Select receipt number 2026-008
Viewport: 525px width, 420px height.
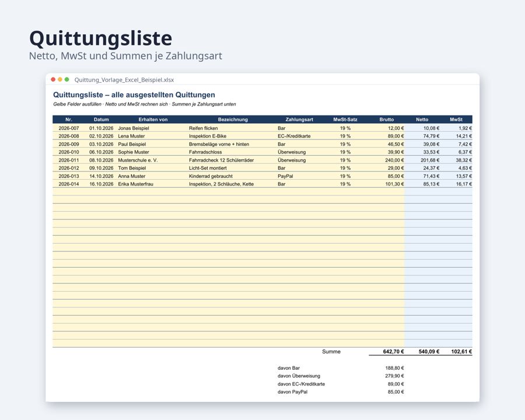click(69, 136)
